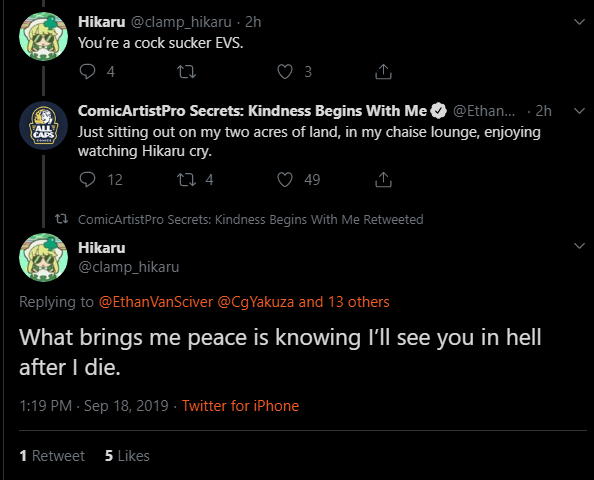Open Hikaru's avatar on the main tweet
Viewport: 594px width, 480px height.
point(44,257)
